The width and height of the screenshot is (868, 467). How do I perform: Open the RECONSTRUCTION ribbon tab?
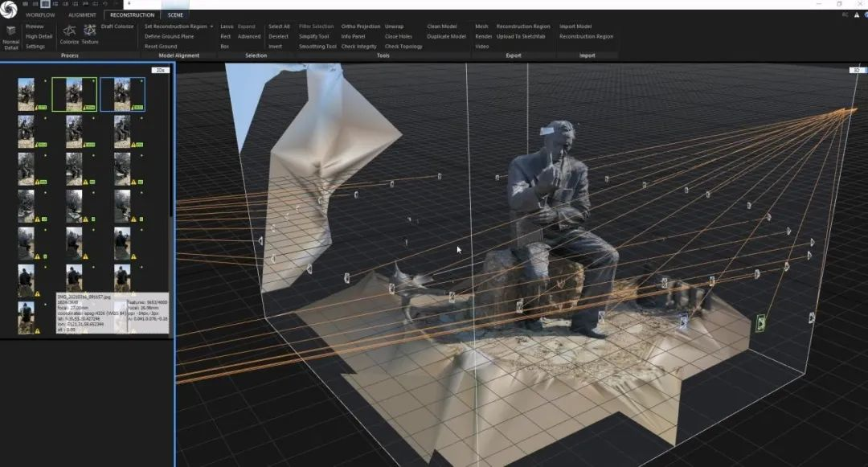132,14
